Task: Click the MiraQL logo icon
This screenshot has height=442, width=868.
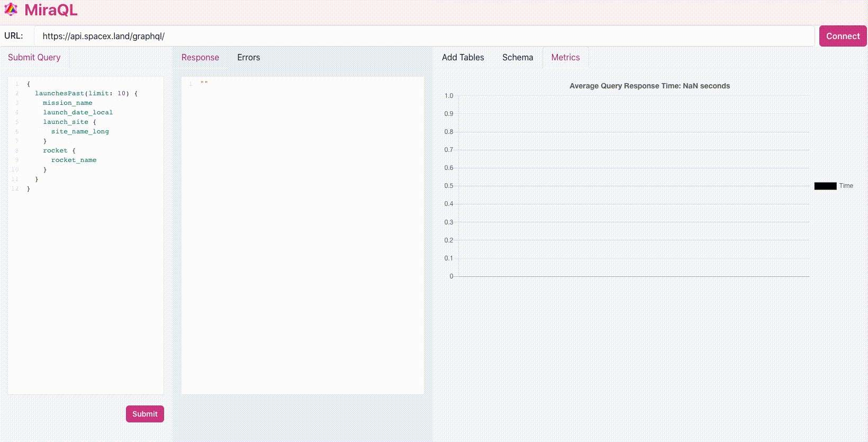Action: click(11, 10)
